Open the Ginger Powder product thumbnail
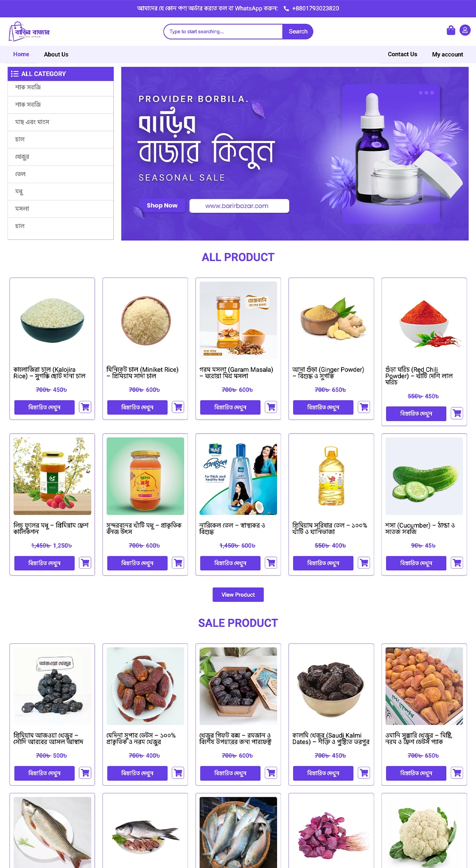Screen dimensions: 476x868 pyautogui.click(x=331, y=320)
